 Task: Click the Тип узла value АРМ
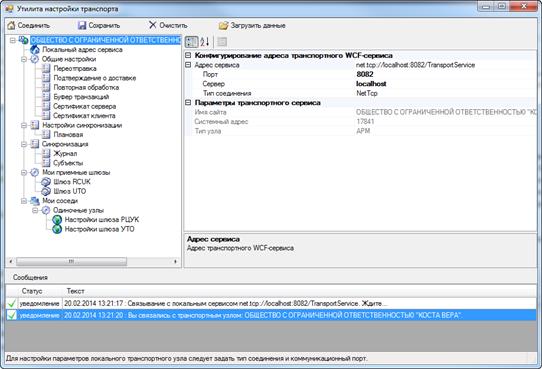tap(446, 131)
